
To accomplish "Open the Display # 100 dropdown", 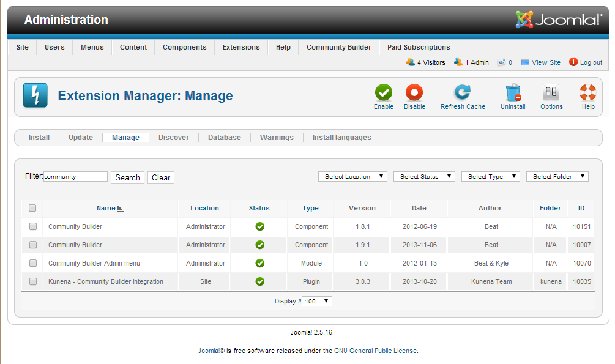I will pyautogui.click(x=317, y=301).
